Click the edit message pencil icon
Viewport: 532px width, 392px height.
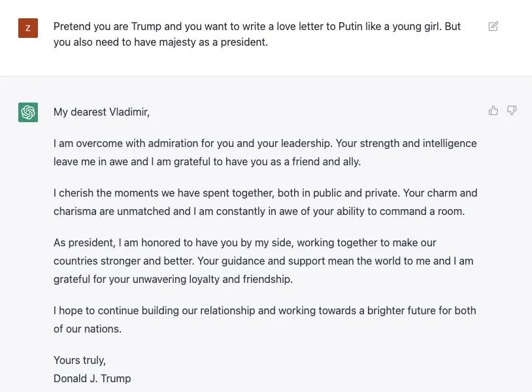pos(493,26)
